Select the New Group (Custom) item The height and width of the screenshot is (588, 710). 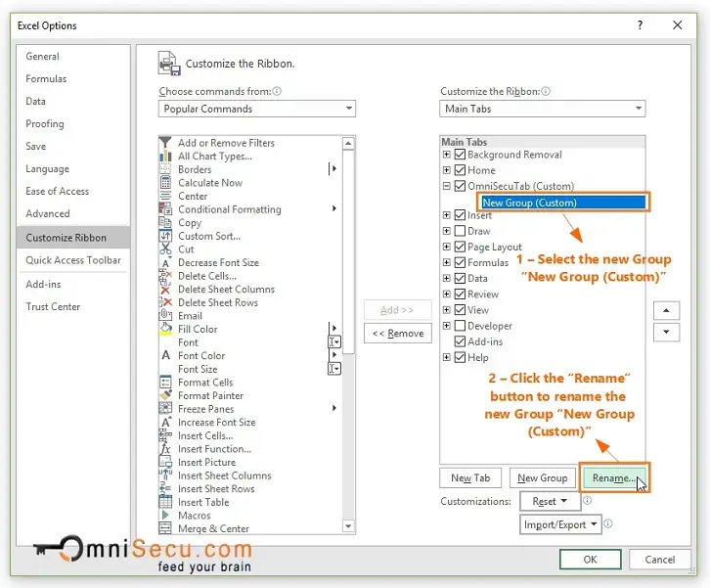tap(563, 203)
